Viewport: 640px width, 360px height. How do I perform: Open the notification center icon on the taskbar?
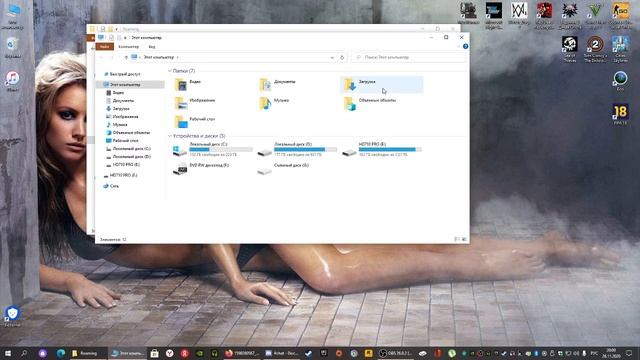tap(629, 353)
